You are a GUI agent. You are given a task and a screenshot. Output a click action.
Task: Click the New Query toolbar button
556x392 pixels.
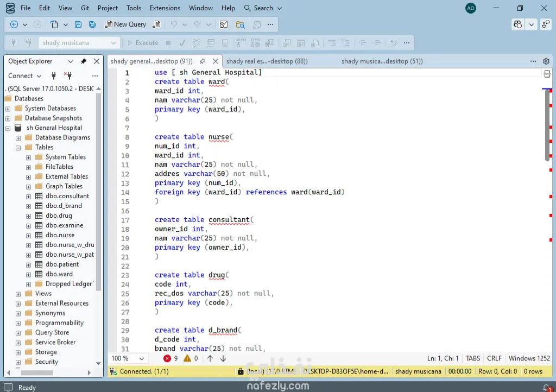pos(125,24)
